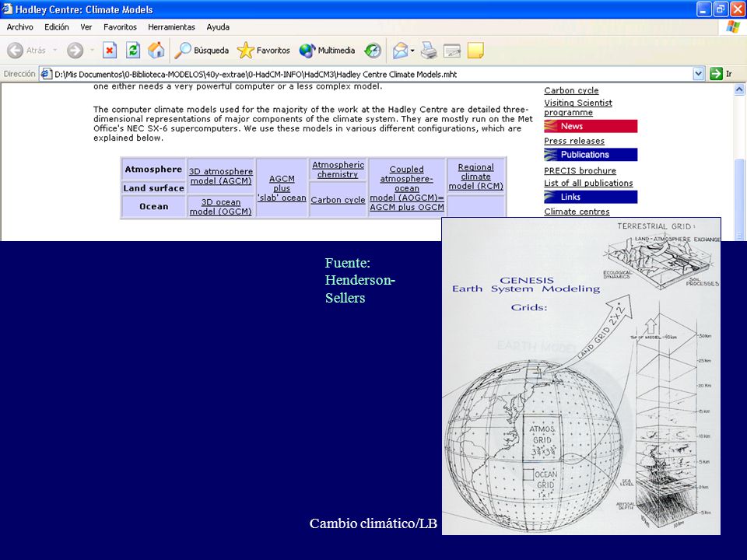Open the Climate centres link
Image resolution: width=747 pixels, height=560 pixels.
point(577,212)
